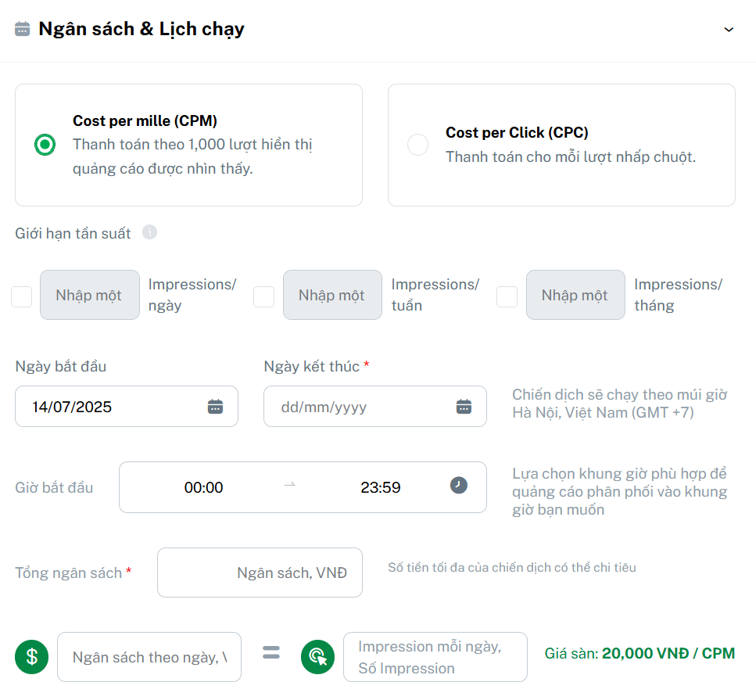Collapse the Ngân sách & Lịch chạy section
Image resolution: width=756 pixels, height=700 pixels.
[x=729, y=30]
